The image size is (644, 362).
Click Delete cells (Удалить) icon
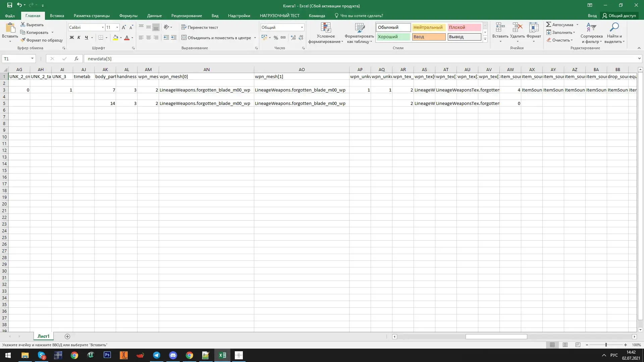coord(517,27)
